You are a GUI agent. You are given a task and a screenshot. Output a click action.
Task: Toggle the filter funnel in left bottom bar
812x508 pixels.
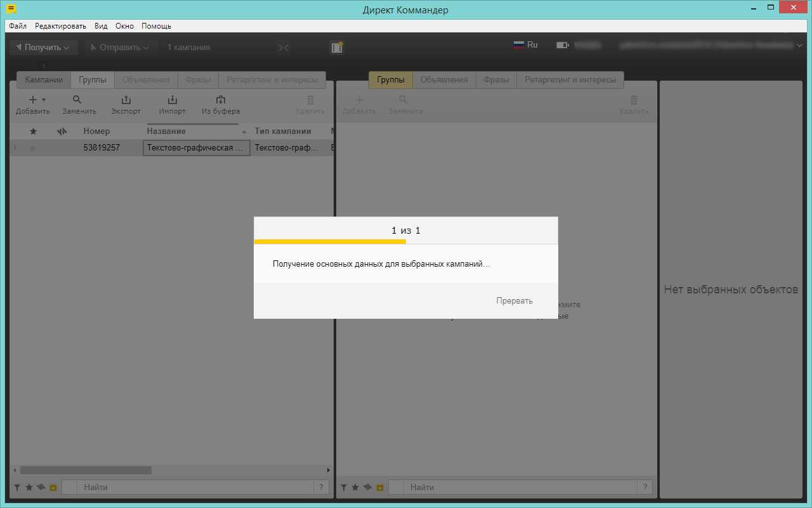pos(17,488)
